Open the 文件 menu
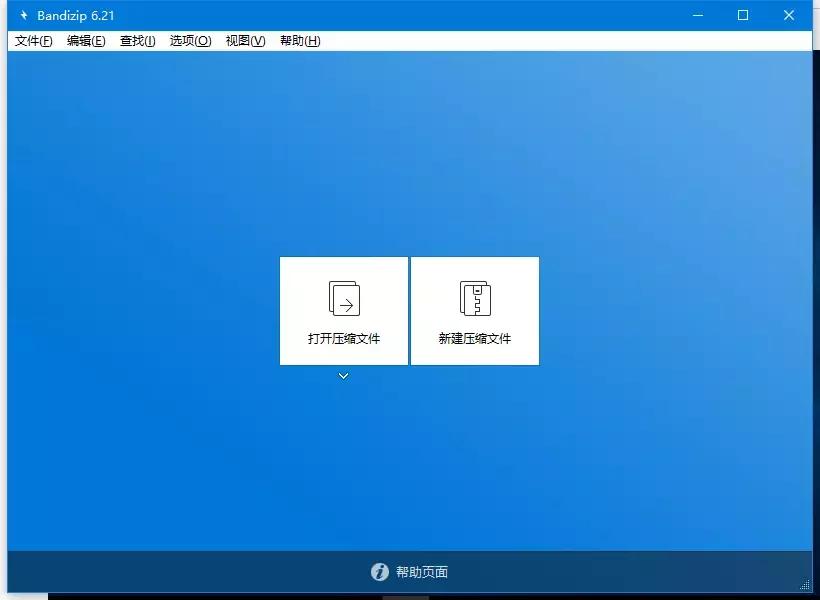Image resolution: width=820 pixels, height=600 pixels. click(x=31, y=41)
